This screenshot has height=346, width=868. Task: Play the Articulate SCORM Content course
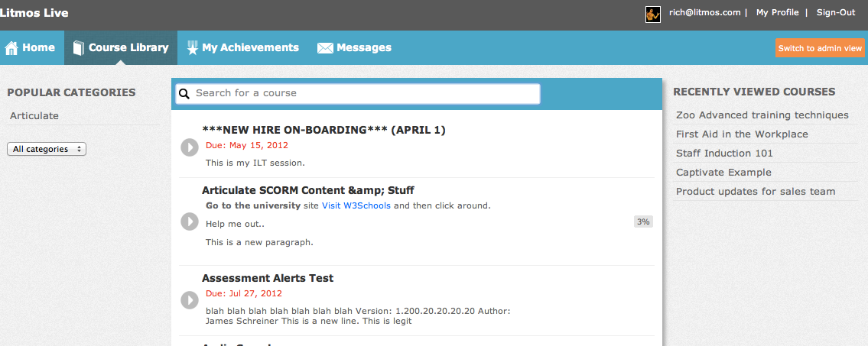tap(190, 222)
